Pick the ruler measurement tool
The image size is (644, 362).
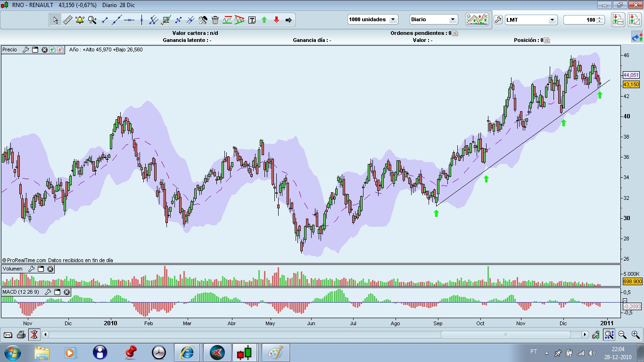[x=67, y=20]
